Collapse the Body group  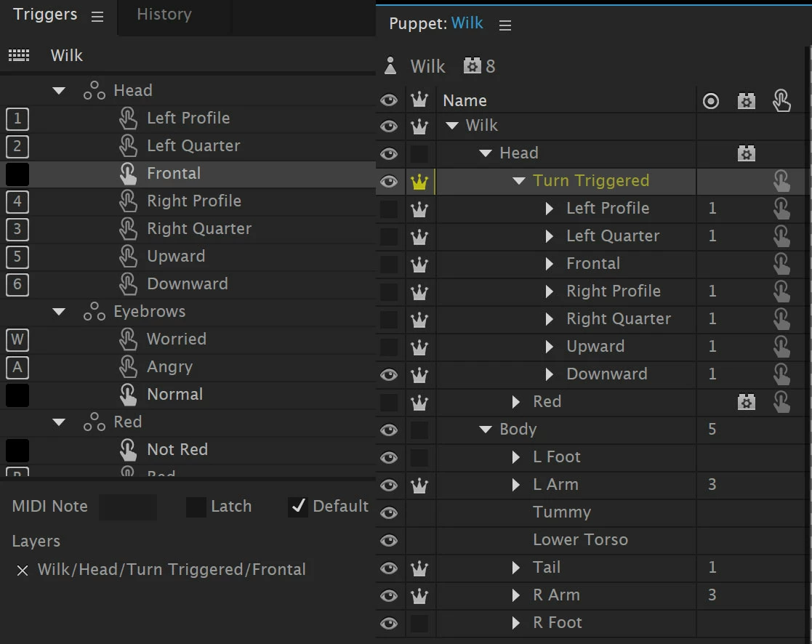pyautogui.click(x=485, y=429)
